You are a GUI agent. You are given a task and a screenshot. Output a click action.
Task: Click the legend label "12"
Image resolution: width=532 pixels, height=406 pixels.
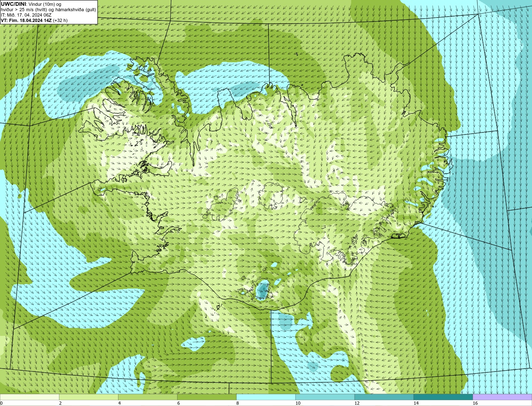[357, 403]
